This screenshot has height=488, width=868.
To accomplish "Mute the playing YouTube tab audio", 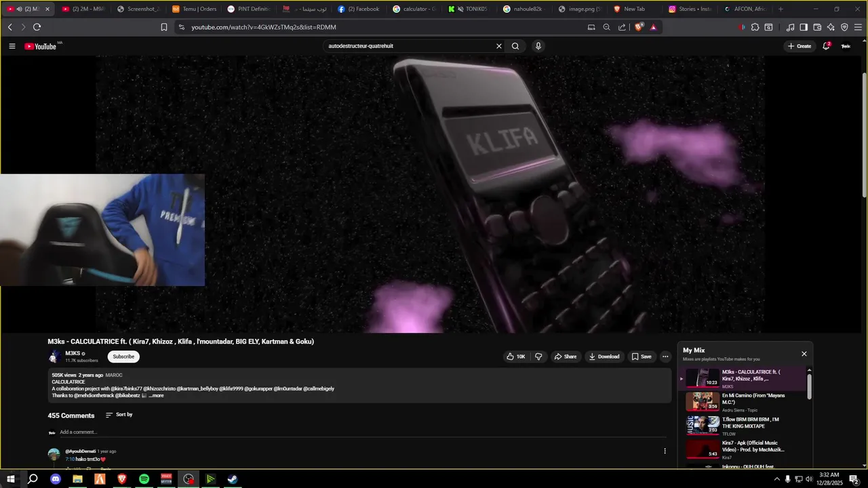I will pyautogui.click(x=19, y=9).
